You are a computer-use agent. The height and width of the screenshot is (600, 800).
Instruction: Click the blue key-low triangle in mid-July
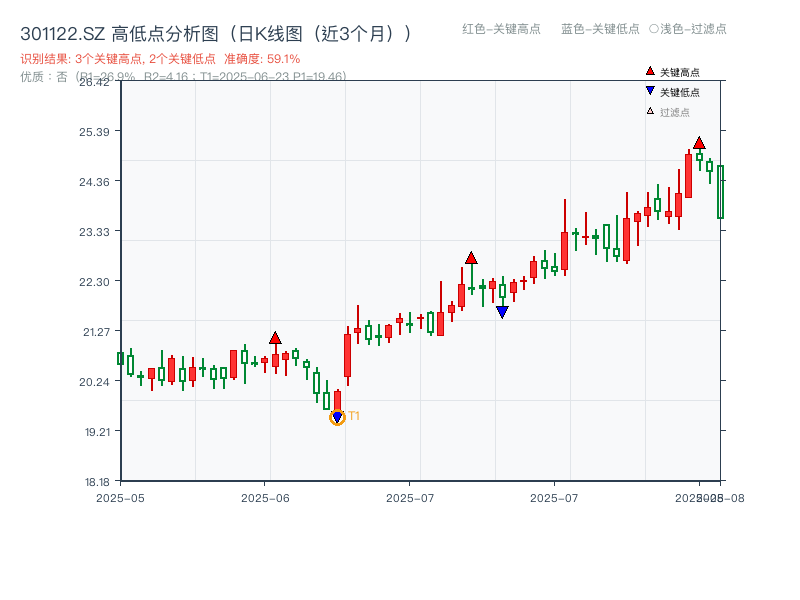click(x=501, y=311)
